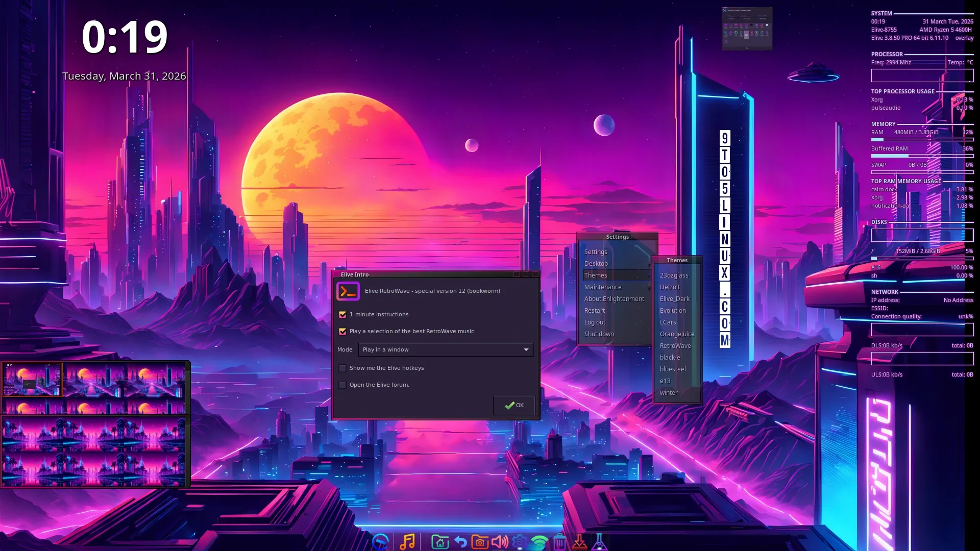Select Shut down in the Settings menu

coord(599,334)
